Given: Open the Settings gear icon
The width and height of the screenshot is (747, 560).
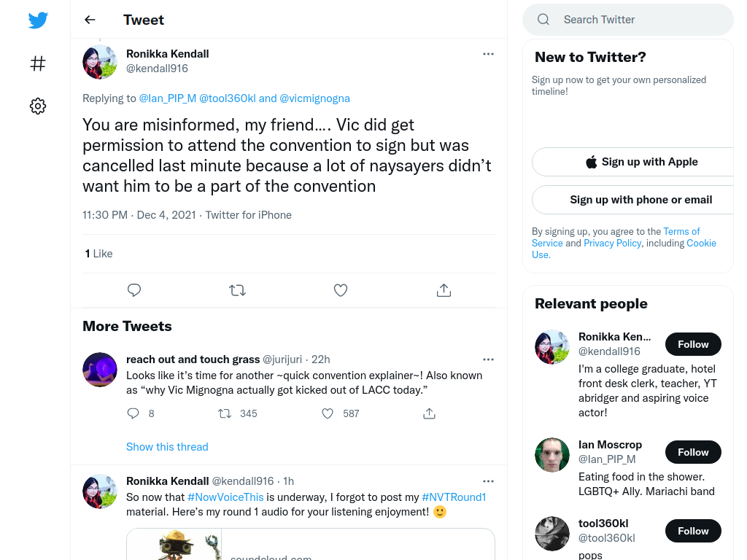Looking at the screenshot, I should click(38, 106).
